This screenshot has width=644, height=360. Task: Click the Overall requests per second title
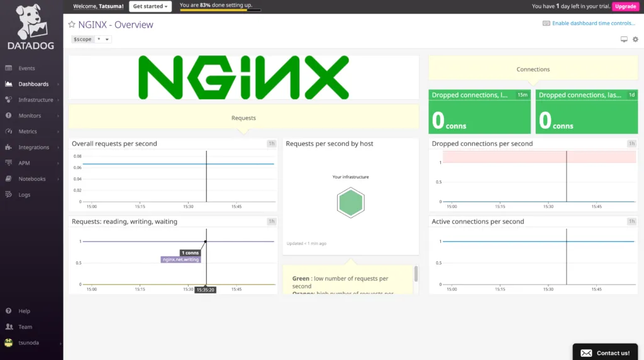point(114,144)
